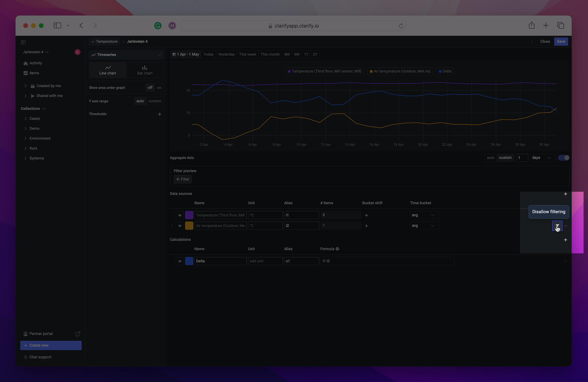Open more options for Delta calculation row
The image size is (588, 382).
point(566,261)
